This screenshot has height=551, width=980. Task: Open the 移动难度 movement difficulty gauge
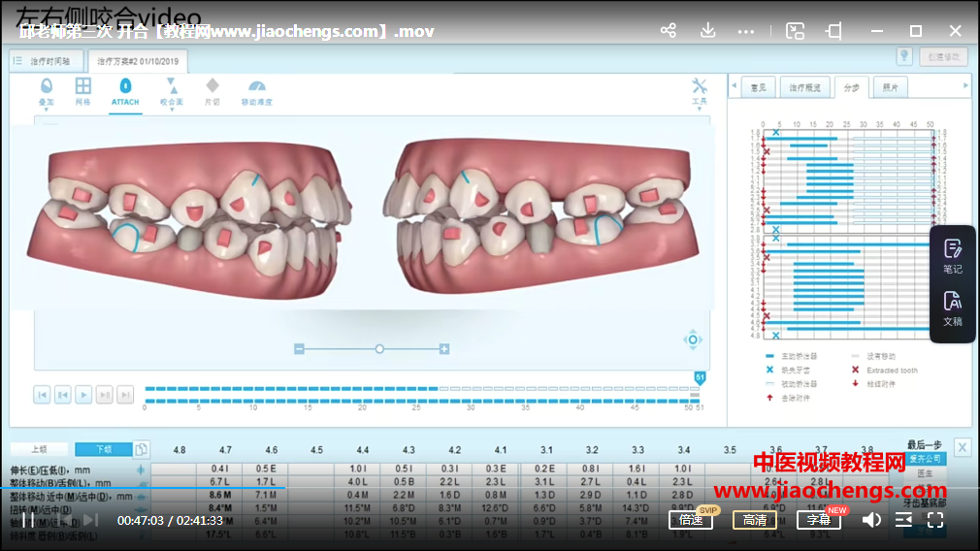[x=257, y=86]
